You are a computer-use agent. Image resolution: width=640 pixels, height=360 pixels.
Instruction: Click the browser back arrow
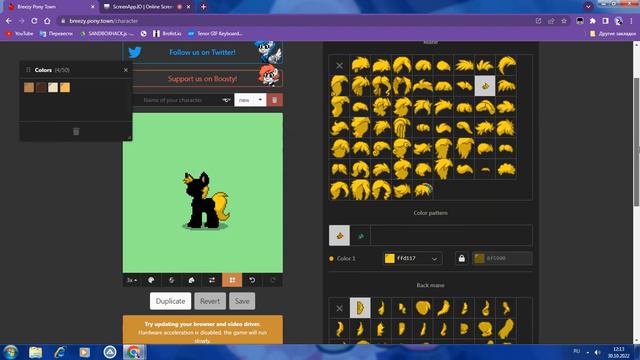(x=9, y=21)
